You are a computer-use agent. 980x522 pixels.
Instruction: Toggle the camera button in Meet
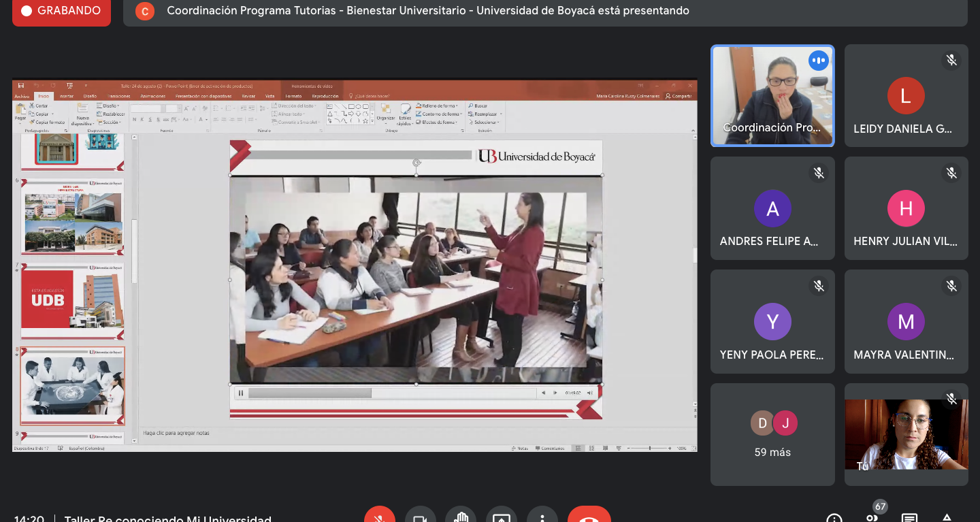420,516
